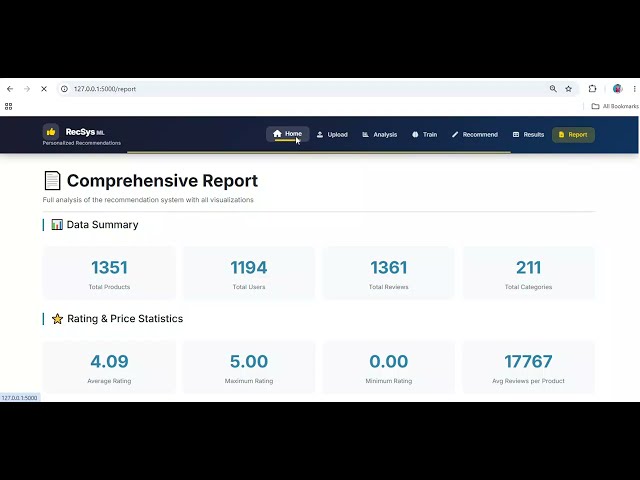
Task: Stop page loading with the X button
Action: point(44,89)
